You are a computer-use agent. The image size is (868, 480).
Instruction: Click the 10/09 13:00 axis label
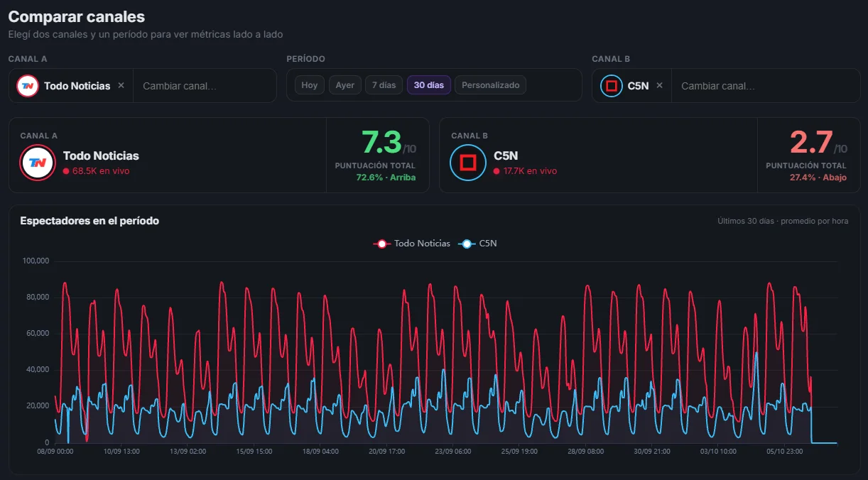click(x=121, y=451)
